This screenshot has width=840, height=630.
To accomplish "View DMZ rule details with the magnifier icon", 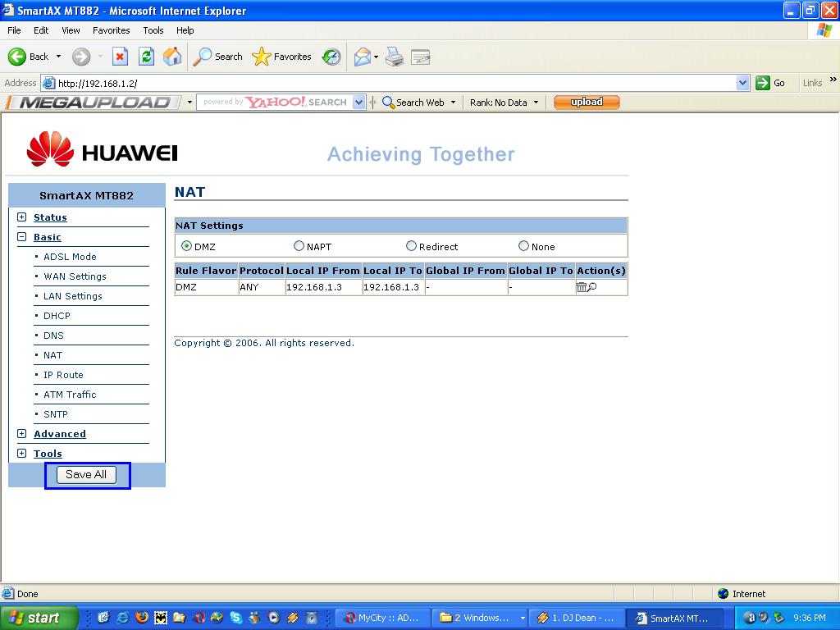I will 592,287.
